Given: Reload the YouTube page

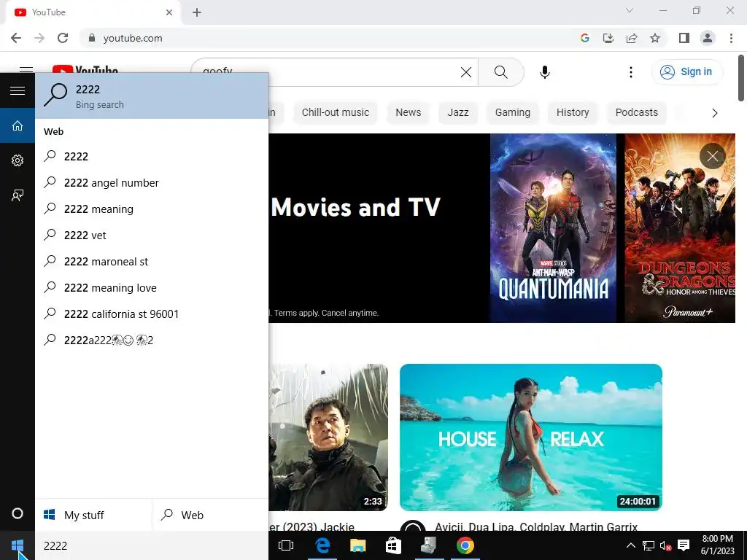Looking at the screenshot, I should (63, 38).
